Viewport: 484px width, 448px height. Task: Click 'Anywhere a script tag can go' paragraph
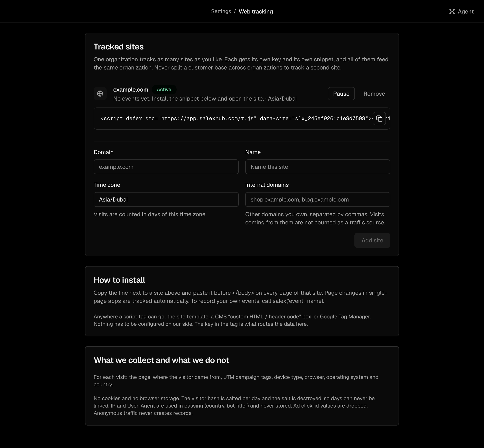click(232, 320)
